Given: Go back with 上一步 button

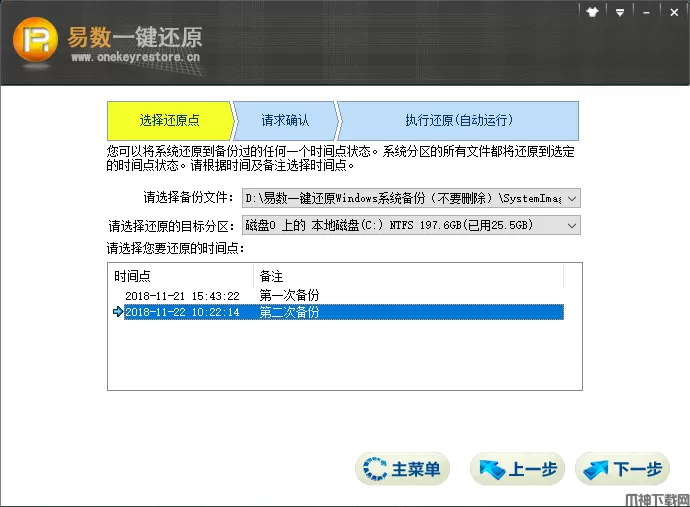Looking at the screenshot, I should click(x=518, y=469).
